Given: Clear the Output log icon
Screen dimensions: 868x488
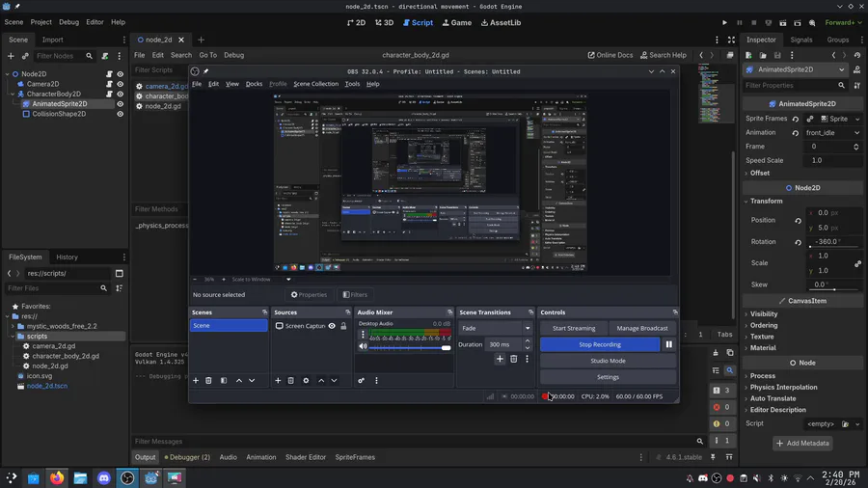Looking at the screenshot, I should coord(716,353).
